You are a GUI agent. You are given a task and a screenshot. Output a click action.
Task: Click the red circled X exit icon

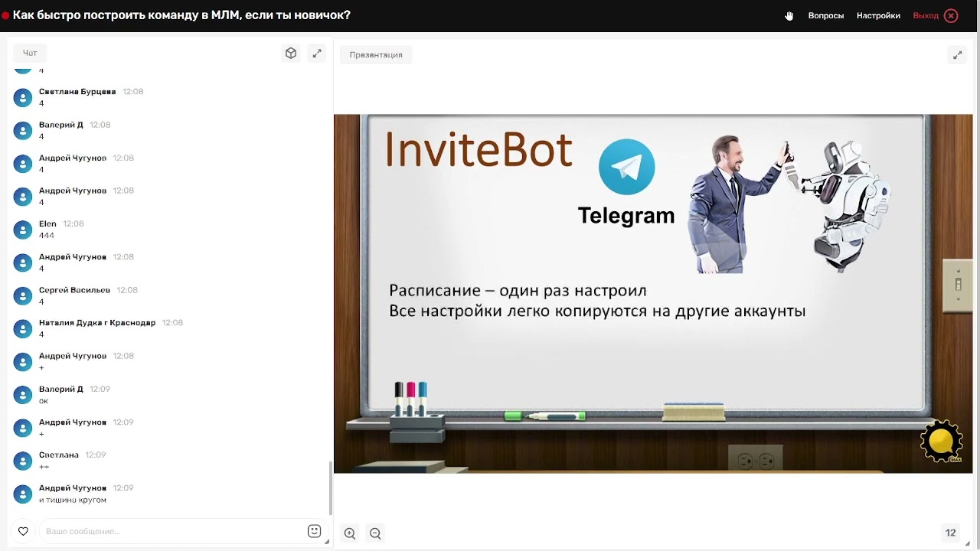point(951,15)
